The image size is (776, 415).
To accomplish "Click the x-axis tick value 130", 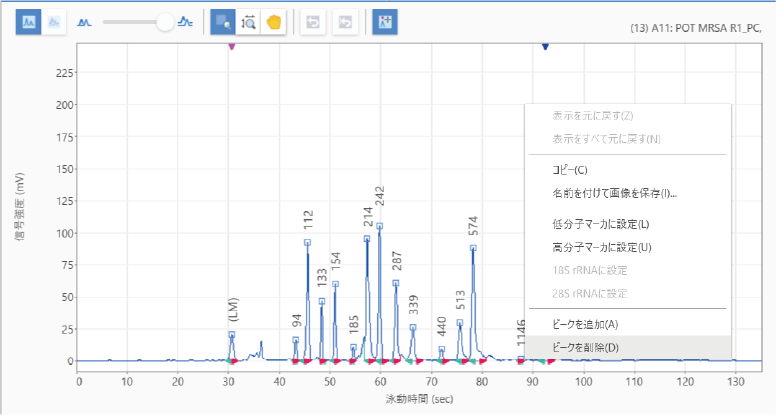I will pos(735,381).
